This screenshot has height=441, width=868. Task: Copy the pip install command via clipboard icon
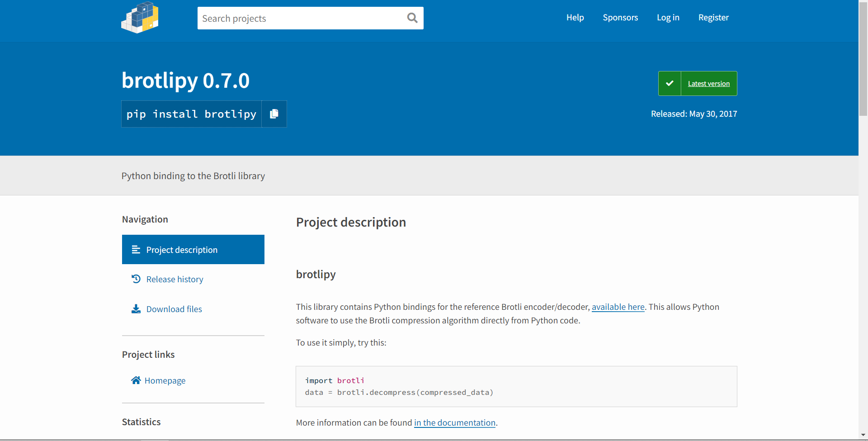click(274, 114)
